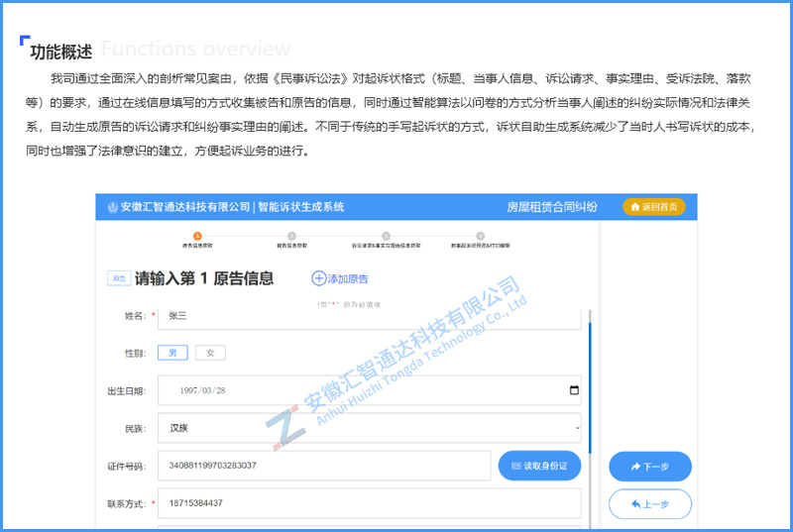Open the birth date calendar picker icon

click(574, 390)
